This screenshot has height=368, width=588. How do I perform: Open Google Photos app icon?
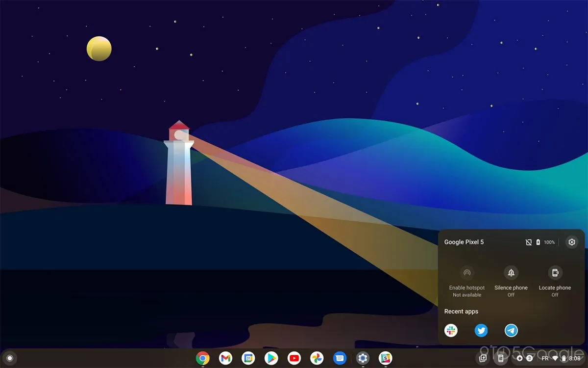[317, 358]
